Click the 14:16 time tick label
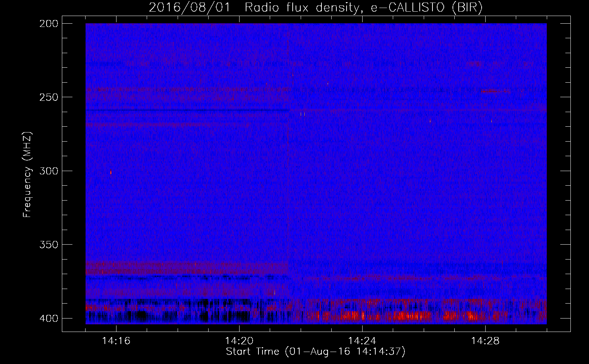589x364 pixels. pyautogui.click(x=116, y=341)
